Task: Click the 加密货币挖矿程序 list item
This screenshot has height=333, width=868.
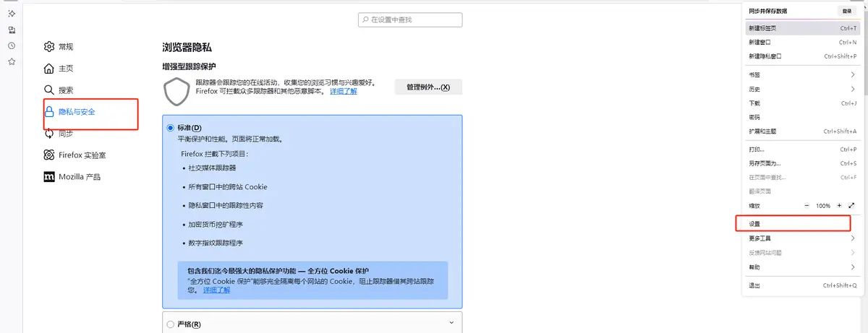Action: [215, 224]
